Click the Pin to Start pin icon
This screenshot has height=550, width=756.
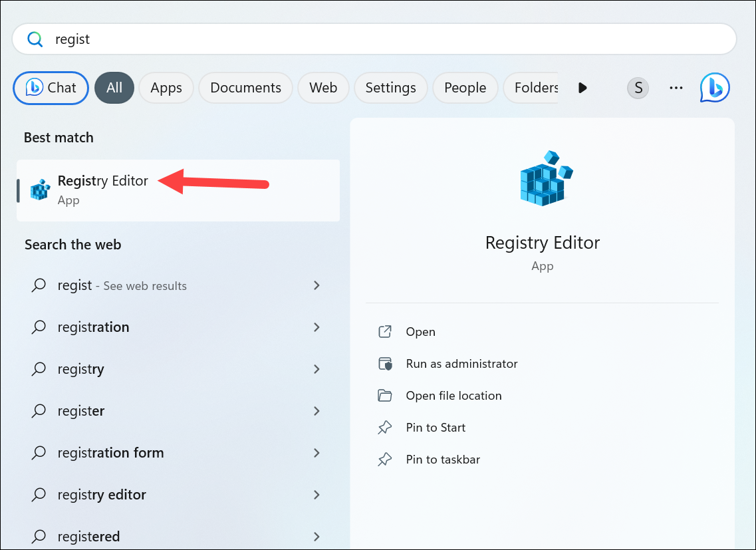pyautogui.click(x=385, y=428)
